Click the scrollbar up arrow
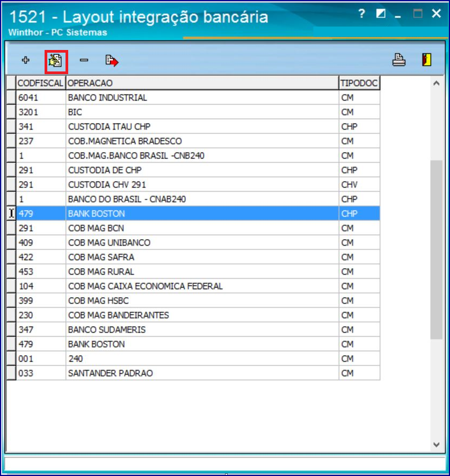Screen dimensions: 450x476 (x=437, y=83)
